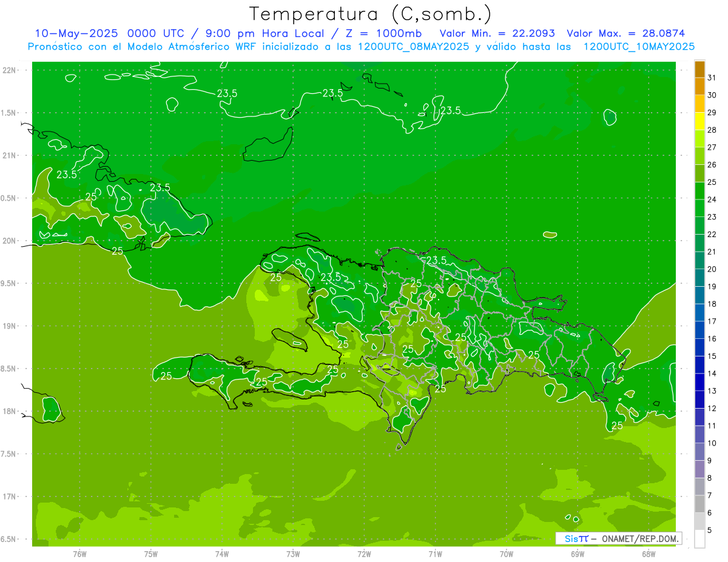The height and width of the screenshot is (562, 728).
Task: Pick the legend swatch between 30 and 31
Action: 699,86
